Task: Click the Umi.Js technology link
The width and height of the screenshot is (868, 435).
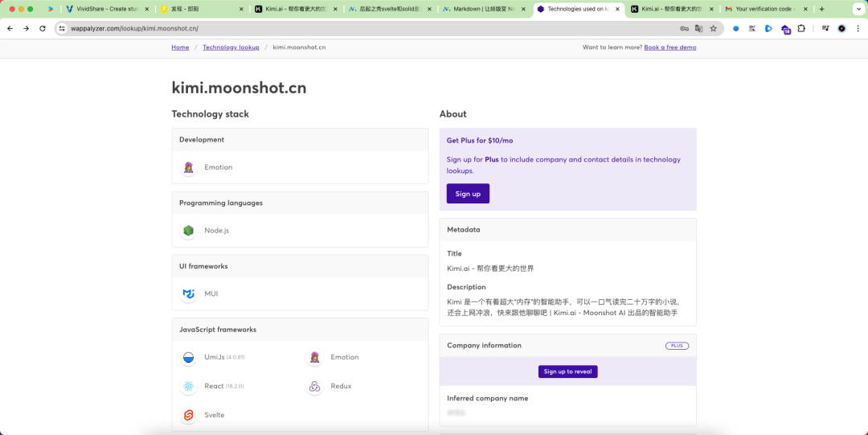Action: (215, 358)
